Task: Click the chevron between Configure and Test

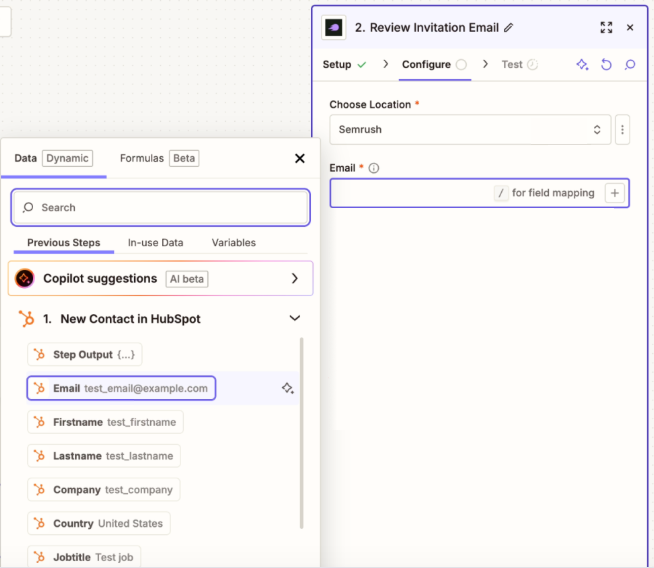Action: pyautogui.click(x=485, y=64)
